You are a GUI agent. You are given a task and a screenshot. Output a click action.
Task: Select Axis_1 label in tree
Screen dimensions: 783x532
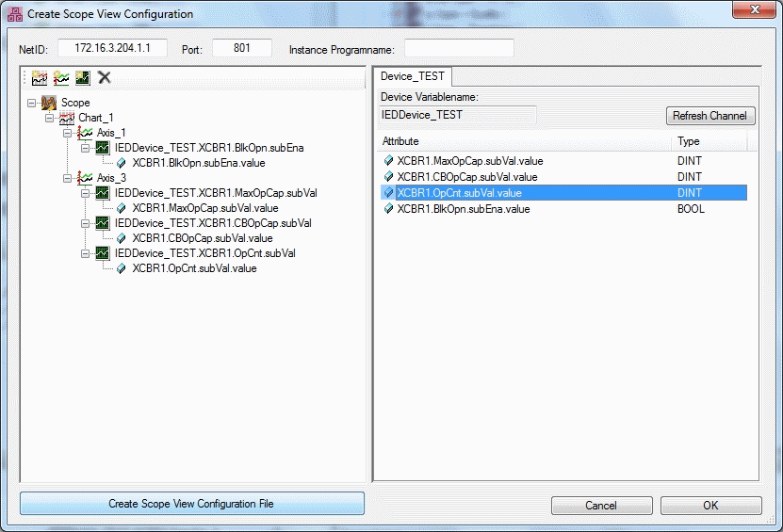pyautogui.click(x=111, y=133)
